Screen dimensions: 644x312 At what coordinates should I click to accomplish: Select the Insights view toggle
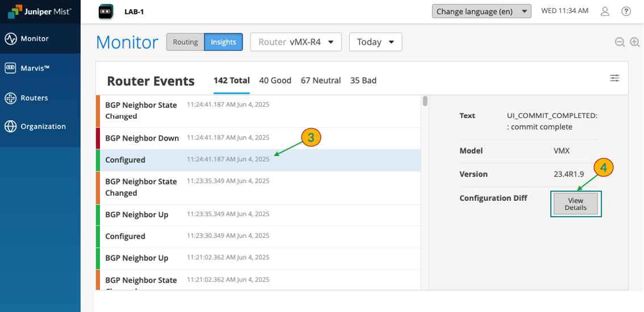point(223,42)
